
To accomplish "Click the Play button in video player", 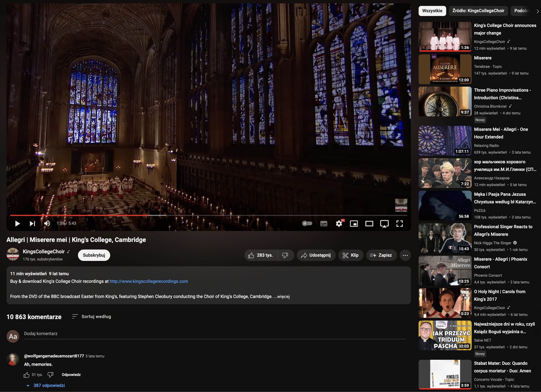I will (x=17, y=224).
